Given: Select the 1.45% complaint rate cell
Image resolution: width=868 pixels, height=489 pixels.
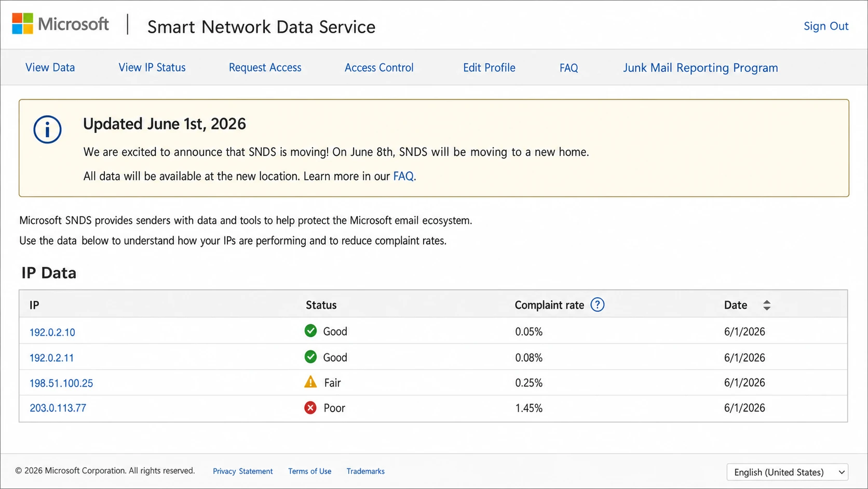Looking at the screenshot, I should 528,408.
